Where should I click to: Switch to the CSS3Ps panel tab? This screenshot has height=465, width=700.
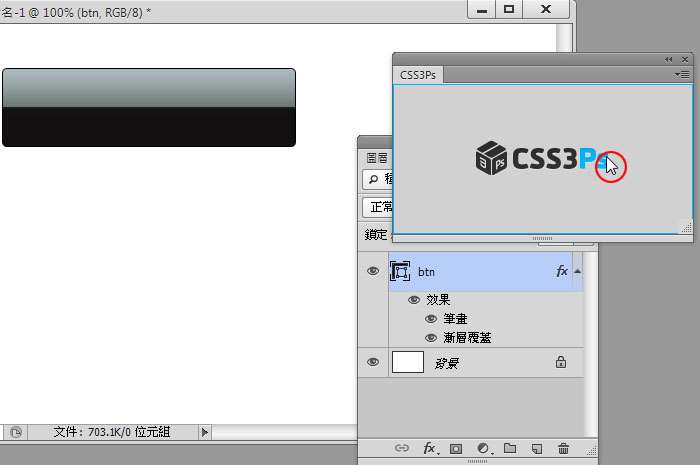417,75
